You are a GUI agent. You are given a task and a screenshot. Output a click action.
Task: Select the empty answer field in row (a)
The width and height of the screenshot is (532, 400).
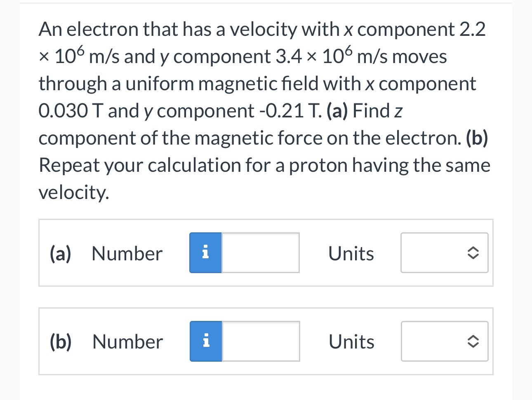tap(260, 253)
